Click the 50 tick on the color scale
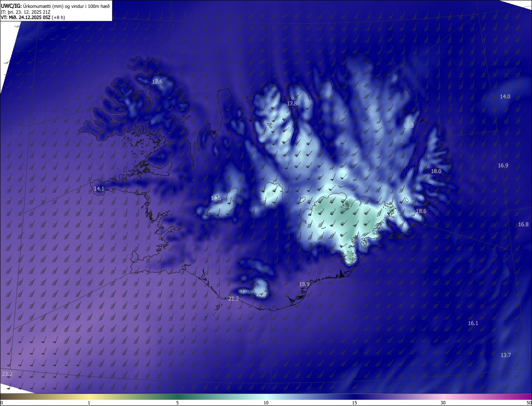 529,403
